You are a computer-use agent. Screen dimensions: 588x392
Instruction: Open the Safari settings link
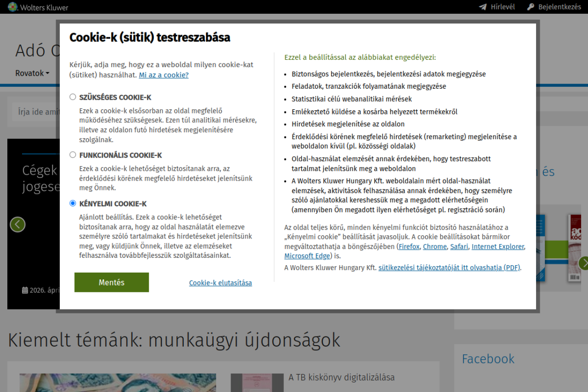pos(459,247)
